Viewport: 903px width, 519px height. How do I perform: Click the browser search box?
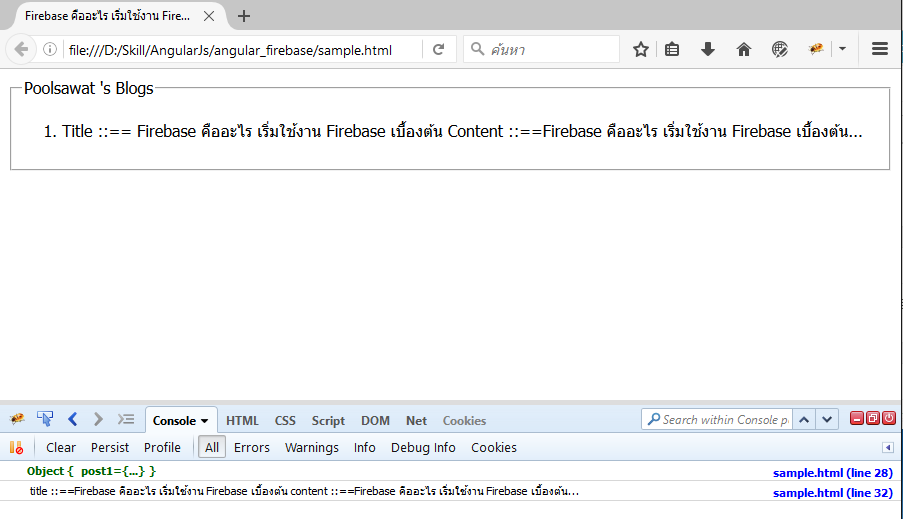click(x=541, y=50)
